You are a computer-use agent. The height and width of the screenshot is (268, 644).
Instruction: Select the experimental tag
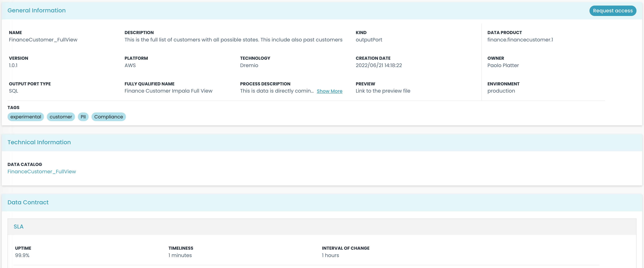tap(25, 116)
